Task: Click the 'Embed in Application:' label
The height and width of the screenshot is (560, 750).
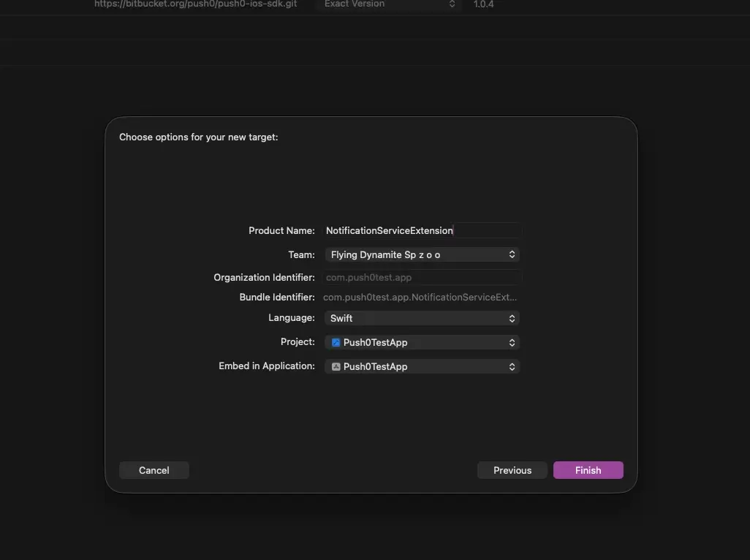Action: click(x=266, y=366)
